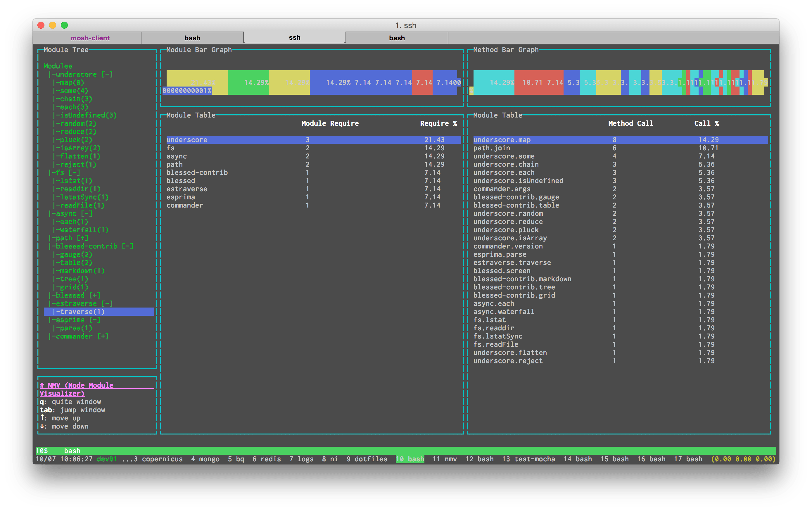This screenshot has height=511, width=812.
Task: Click the cyan 14.29% method bar segment
Action: [x=494, y=82]
